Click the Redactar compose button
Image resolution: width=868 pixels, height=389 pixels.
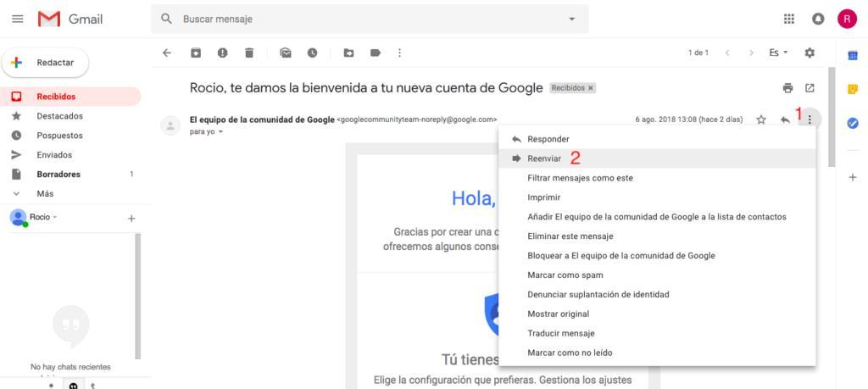pos(46,63)
